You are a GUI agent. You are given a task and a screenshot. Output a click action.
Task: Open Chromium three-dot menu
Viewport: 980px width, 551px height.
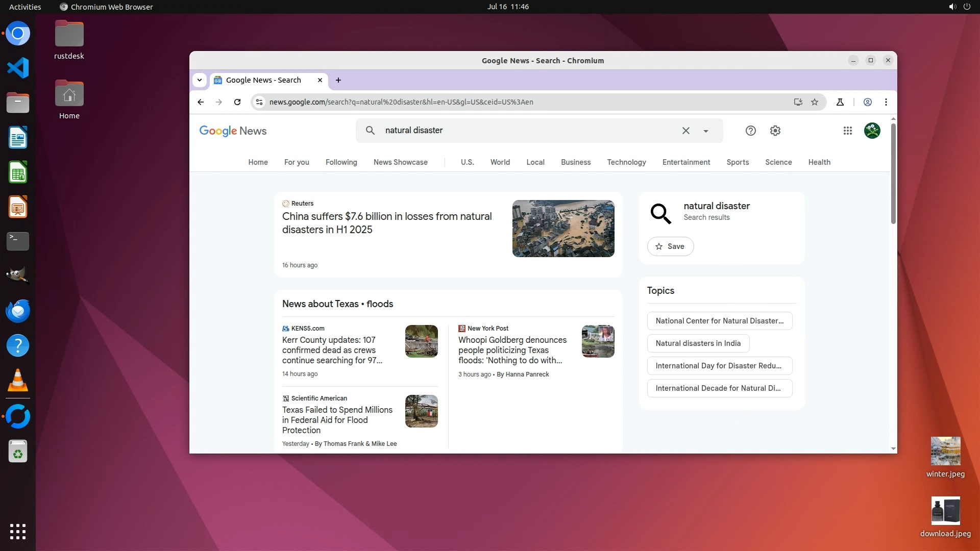886,102
